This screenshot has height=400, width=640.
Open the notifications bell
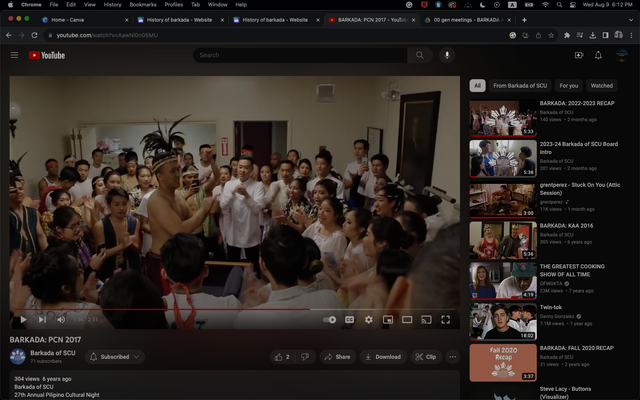598,55
